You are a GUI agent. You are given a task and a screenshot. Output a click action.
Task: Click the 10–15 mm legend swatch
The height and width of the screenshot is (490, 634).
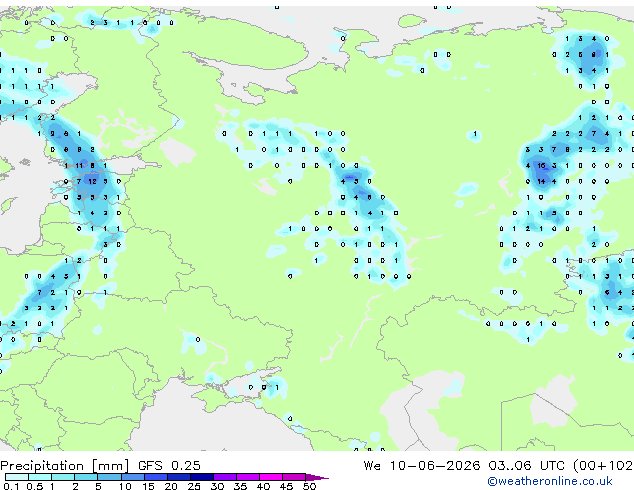point(132,477)
